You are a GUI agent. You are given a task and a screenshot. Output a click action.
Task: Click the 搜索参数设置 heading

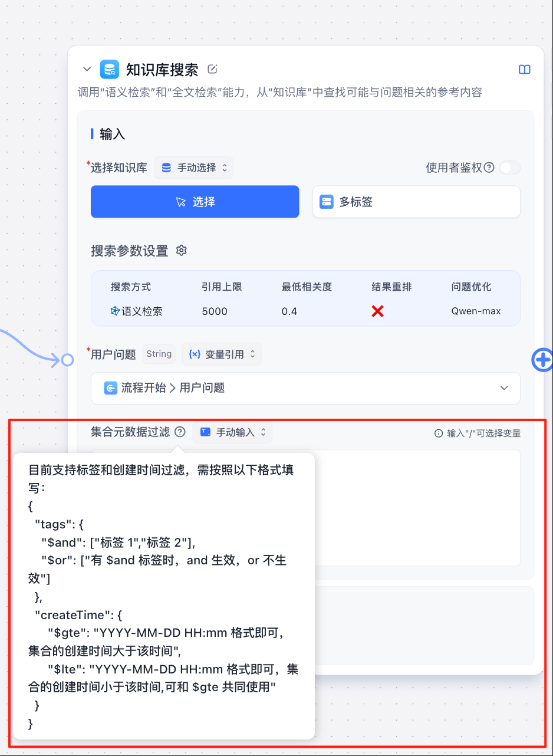tap(130, 251)
